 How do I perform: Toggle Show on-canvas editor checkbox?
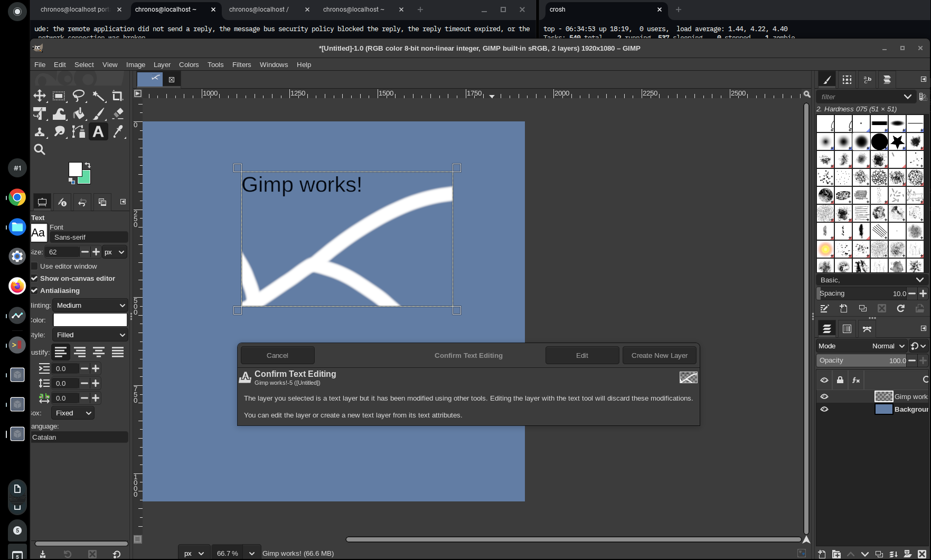point(35,279)
